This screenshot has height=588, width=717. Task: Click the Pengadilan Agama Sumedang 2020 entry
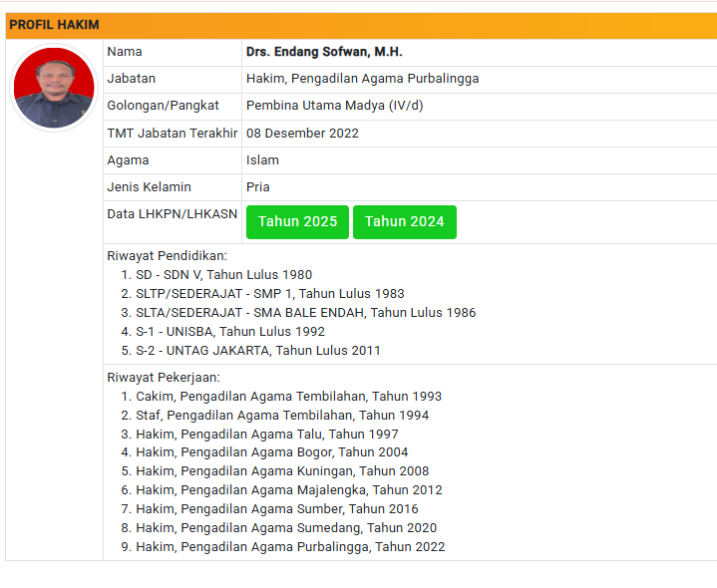(286, 527)
